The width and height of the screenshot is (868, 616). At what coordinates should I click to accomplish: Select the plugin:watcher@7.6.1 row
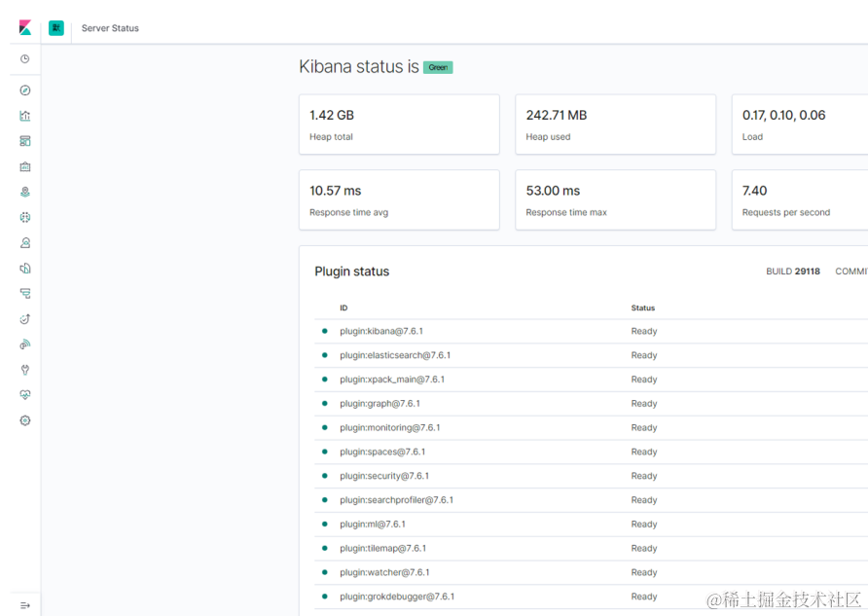click(x=592, y=573)
